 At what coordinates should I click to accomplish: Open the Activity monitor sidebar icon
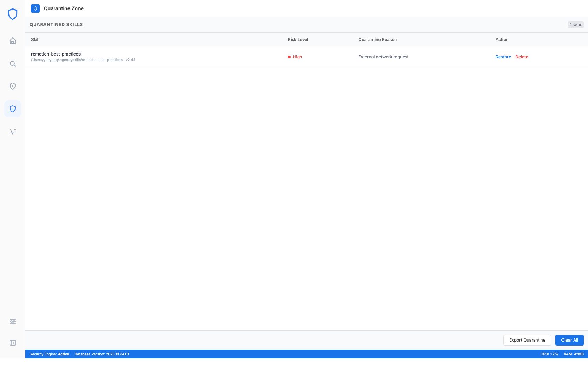tap(13, 132)
